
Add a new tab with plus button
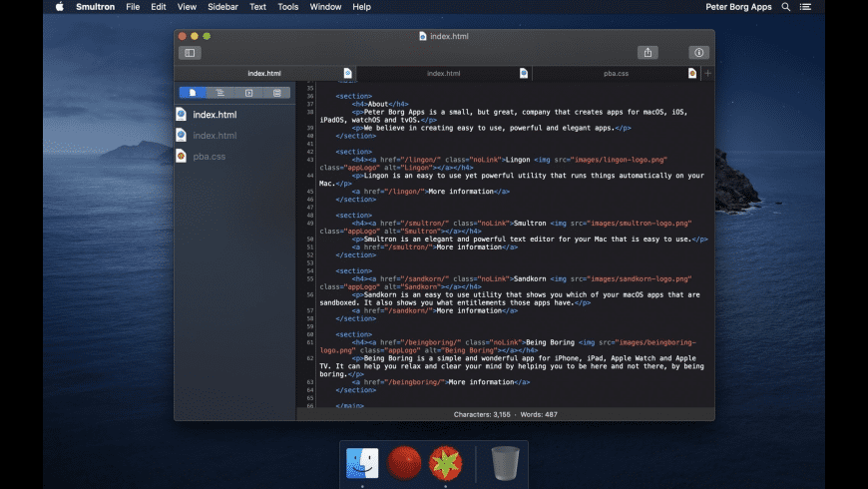pyautogui.click(x=707, y=73)
